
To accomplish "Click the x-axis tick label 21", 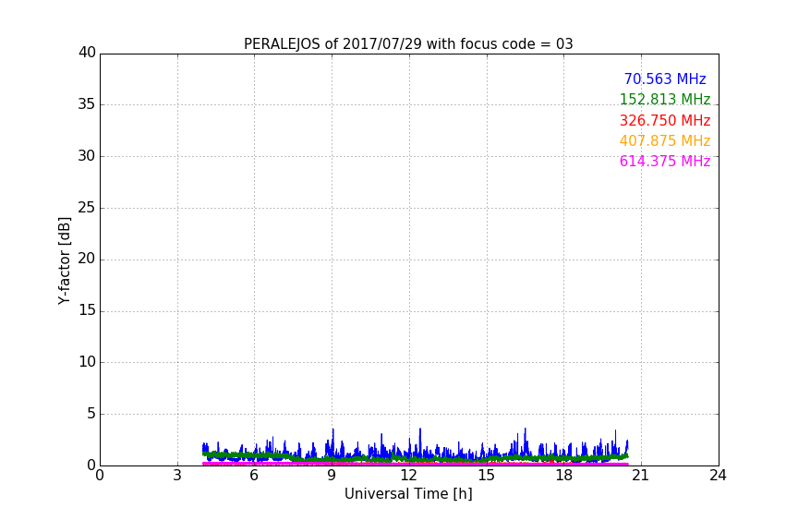I will (640, 476).
